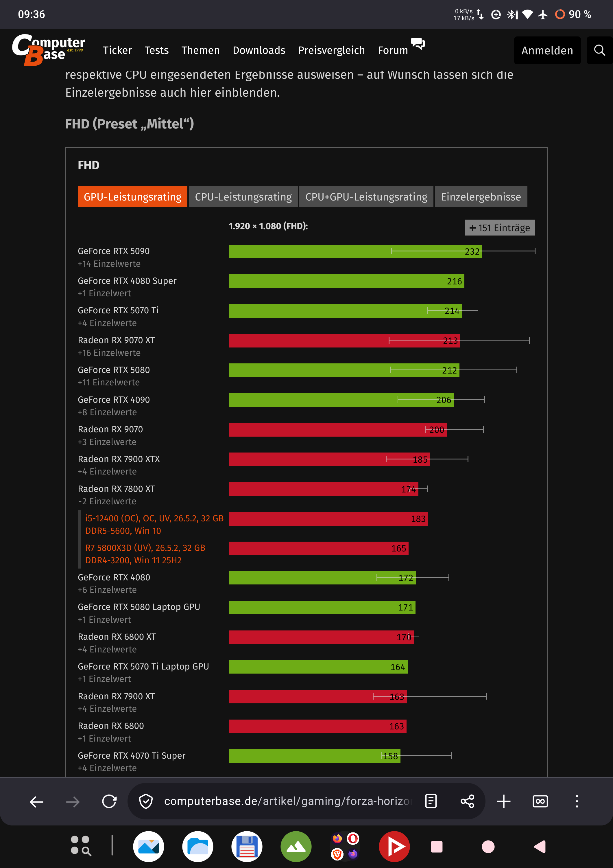The height and width of the screenshot is (868, 613).
Task: Click the "FHD (Preset „Mittel“)" heading
Action: [130, 124]
